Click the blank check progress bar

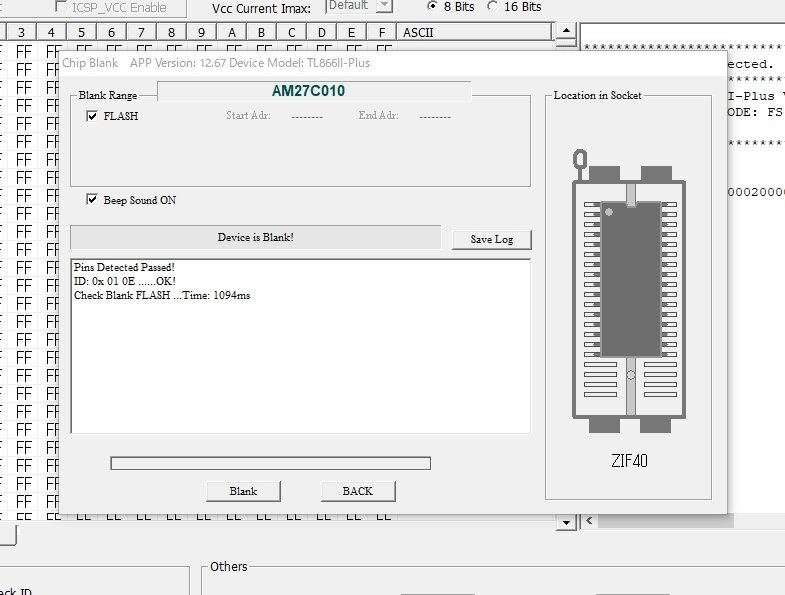point(270,463)
